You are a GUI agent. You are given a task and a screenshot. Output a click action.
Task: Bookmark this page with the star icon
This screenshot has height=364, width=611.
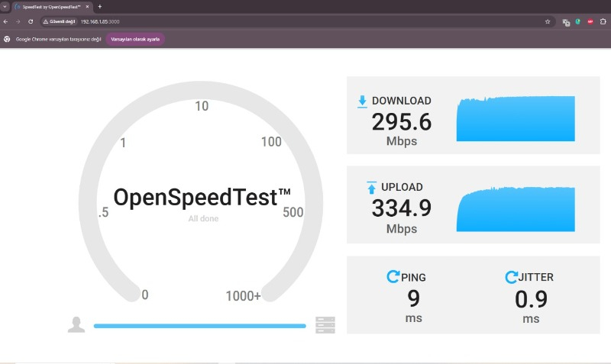(x=548, y=22)
